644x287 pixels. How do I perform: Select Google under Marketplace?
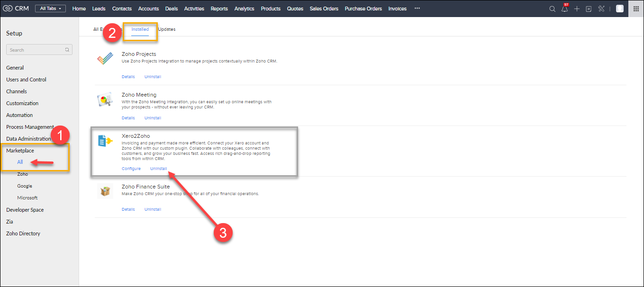pyautogui.click(x=25, y=186)
